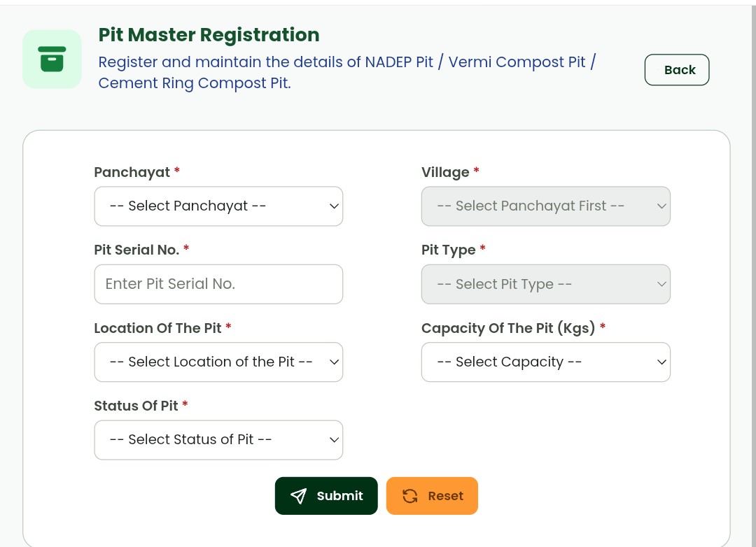Expand the Location of the Pit dropdown

[218, 362]
